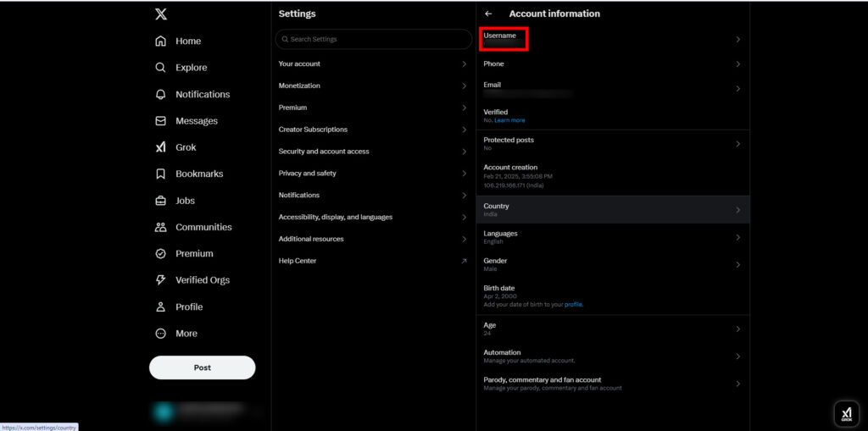The height and width of the screenshot is (431, 868).
Task: Open Gender row chevron
Action: (x=738, y=264)
